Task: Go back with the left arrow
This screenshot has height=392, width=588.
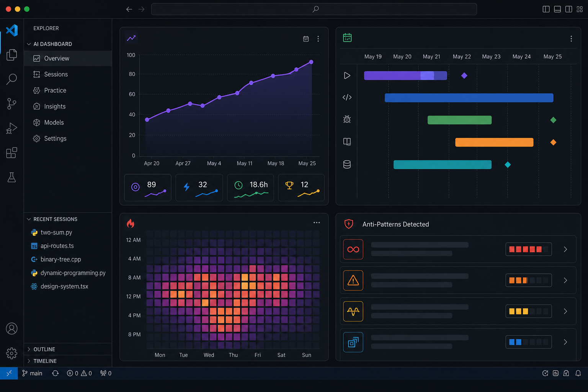Action: point(129,9)
